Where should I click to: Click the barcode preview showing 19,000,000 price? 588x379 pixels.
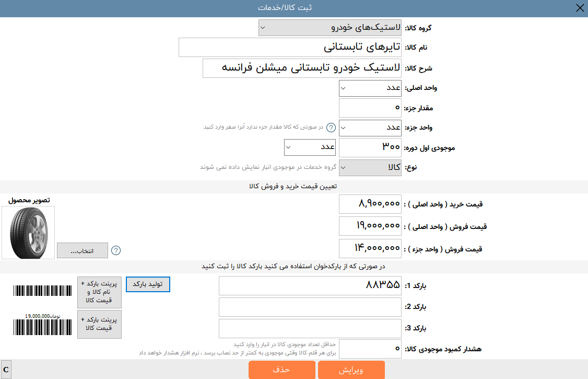42,324
